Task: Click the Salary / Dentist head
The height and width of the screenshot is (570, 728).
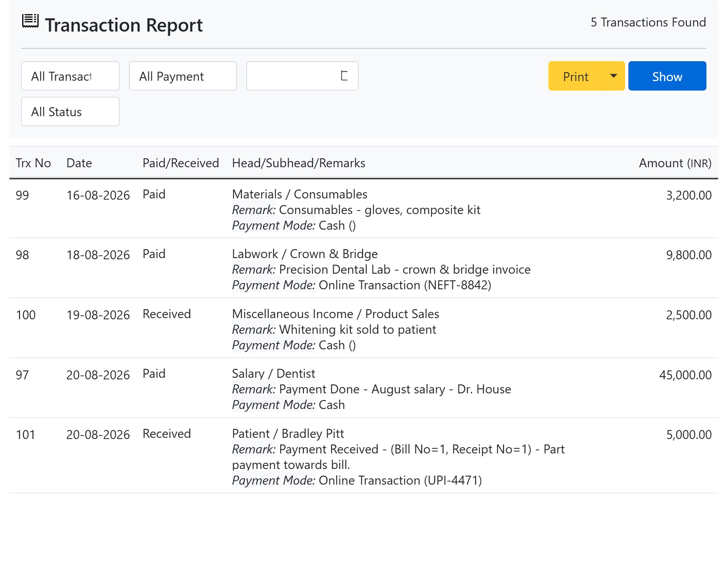Action: (274, 374)
